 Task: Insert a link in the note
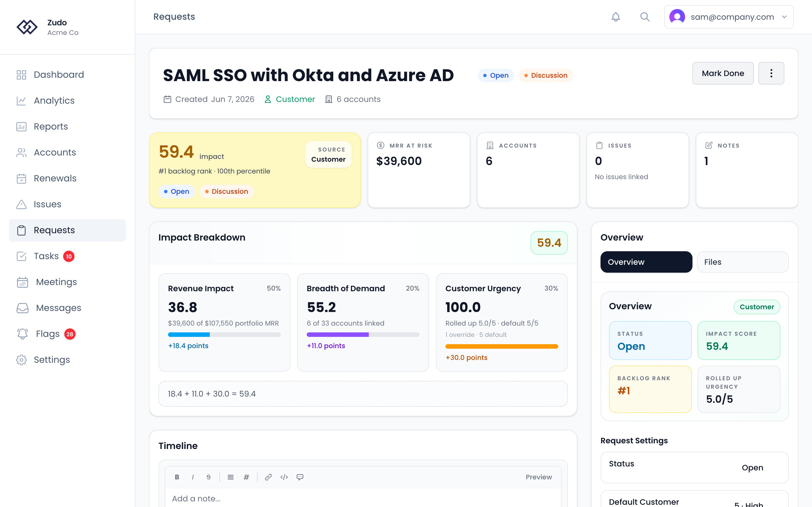[x=268, y=477]
